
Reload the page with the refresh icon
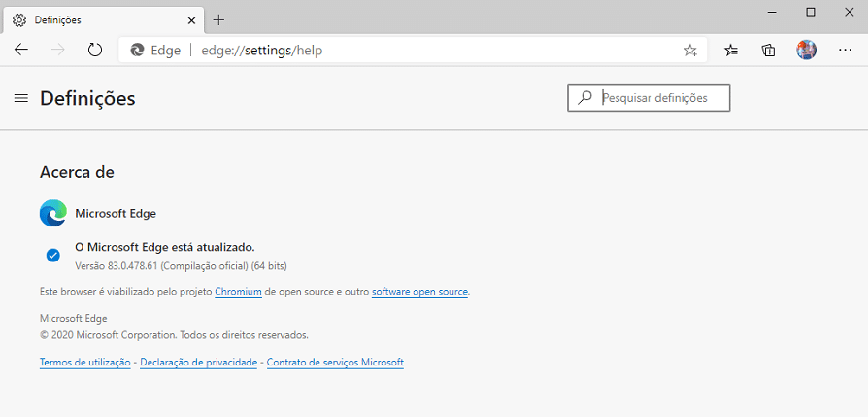tap(95, 50)
